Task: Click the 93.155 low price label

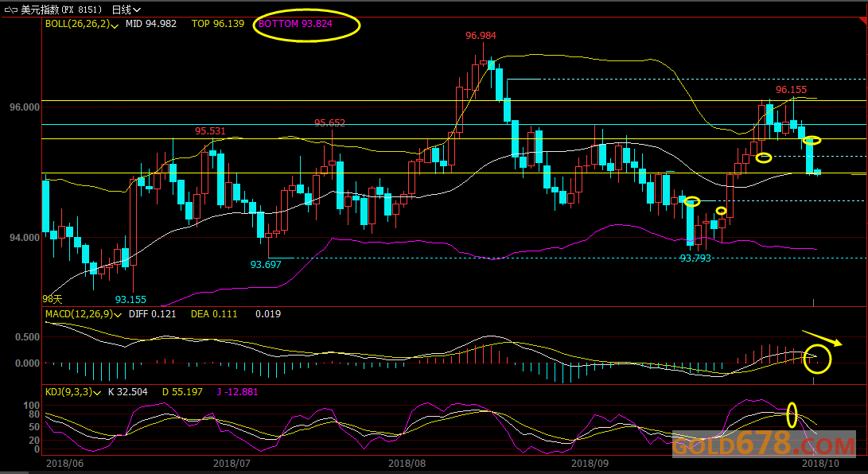Action: (x=130, y=300)
